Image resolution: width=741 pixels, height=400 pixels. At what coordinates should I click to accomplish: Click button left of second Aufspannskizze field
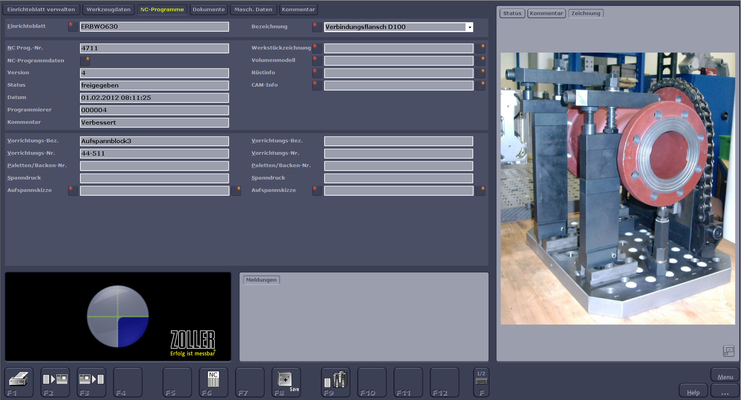(317, 191)
